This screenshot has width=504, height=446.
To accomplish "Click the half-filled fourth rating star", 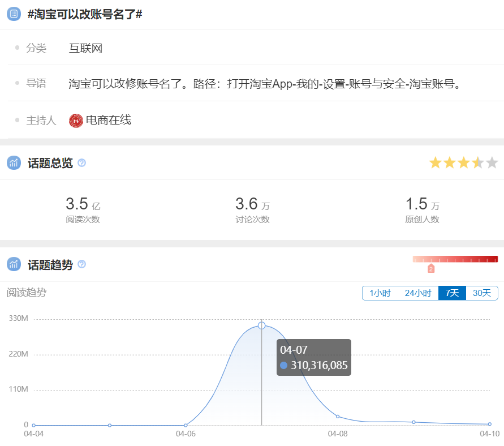I will tap(478, 162).
